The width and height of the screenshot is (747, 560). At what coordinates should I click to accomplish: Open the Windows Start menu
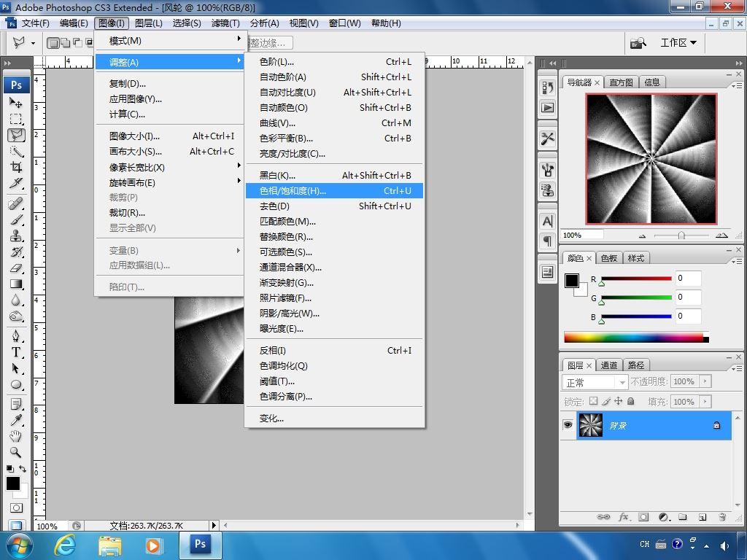18,545
